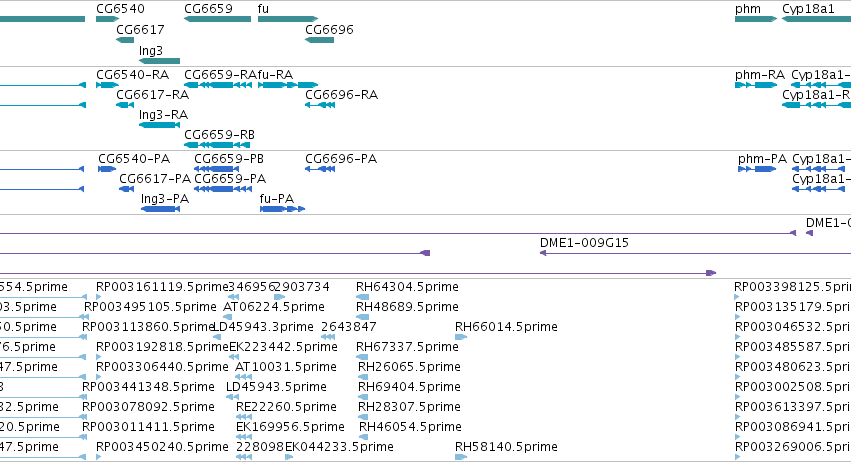Screen dimensions: 851x462
Task: Click the phm gene label
Action: [748, 9]
